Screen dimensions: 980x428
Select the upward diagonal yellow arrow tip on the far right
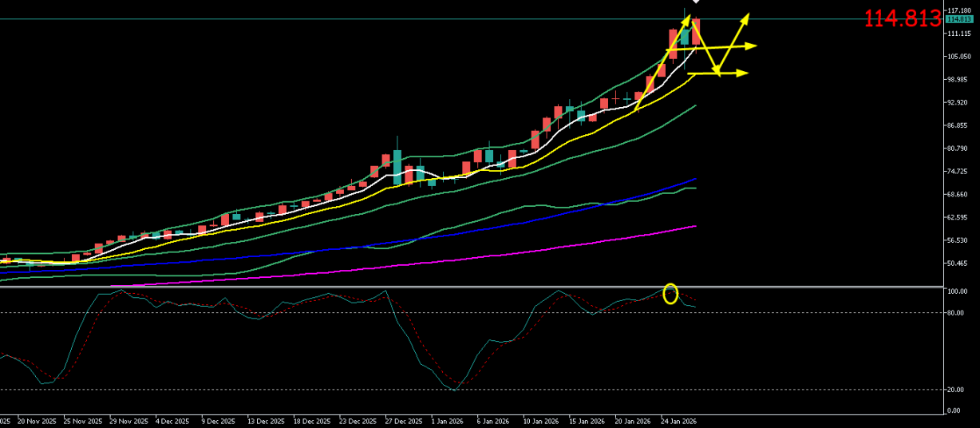[x=747, y=17]
